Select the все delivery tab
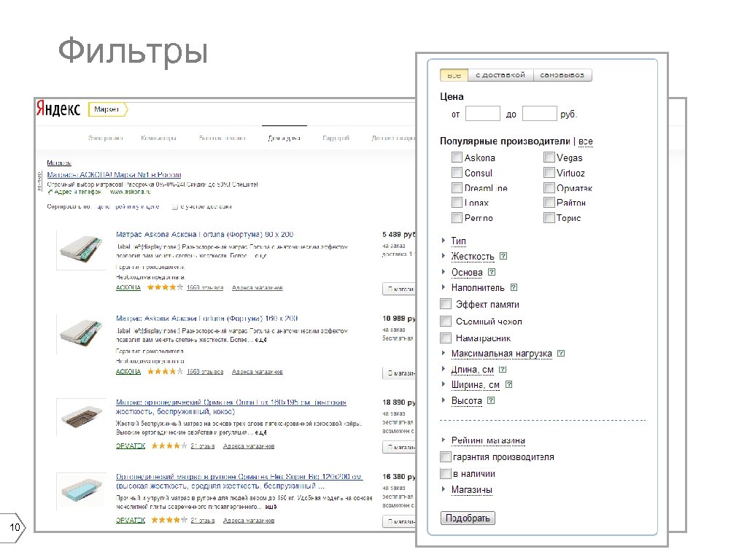 (x=454, y=75)
